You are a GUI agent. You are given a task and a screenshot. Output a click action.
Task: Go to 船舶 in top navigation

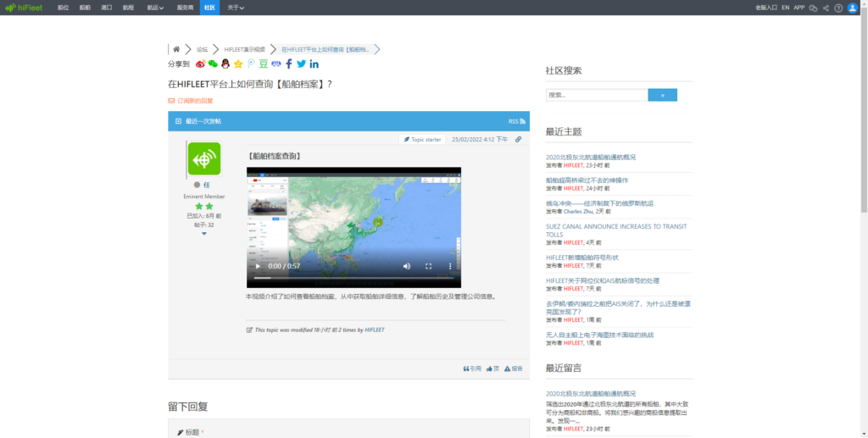coord(85,8)
